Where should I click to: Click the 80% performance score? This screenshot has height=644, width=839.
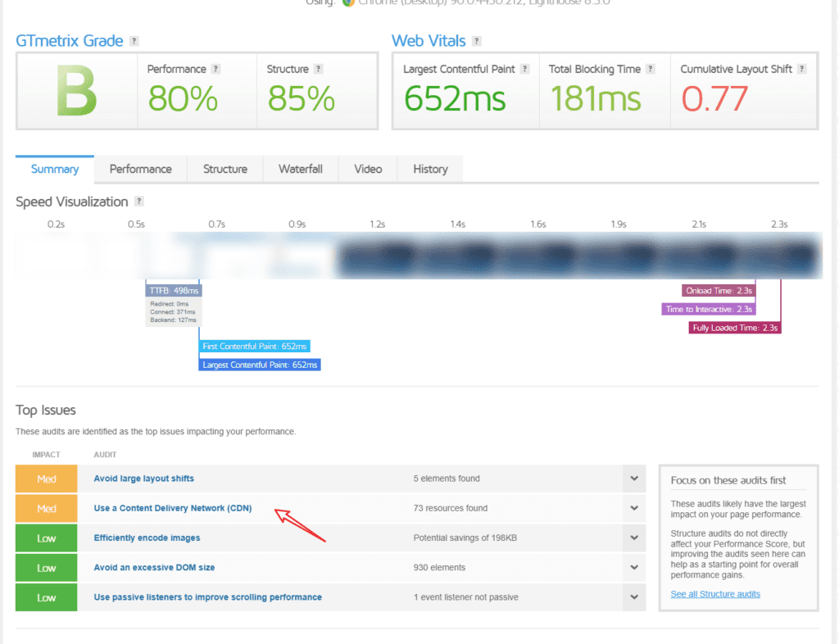(x=183, y=99)
